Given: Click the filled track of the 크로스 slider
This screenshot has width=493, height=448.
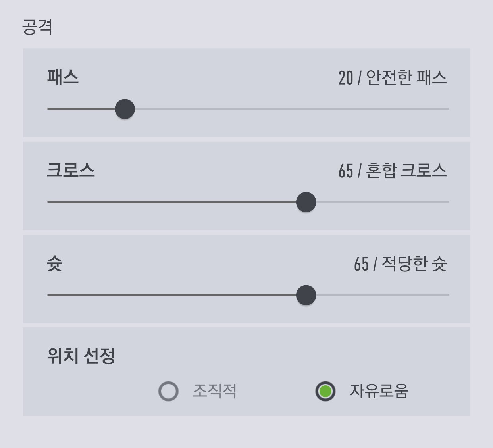Looking at the screenshot, I should pos(171,202).
